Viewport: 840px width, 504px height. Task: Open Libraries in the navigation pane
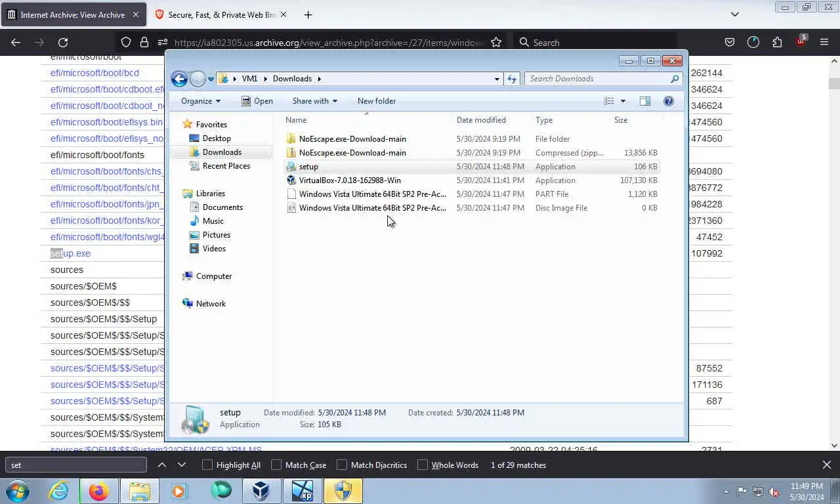pos(211,194)
